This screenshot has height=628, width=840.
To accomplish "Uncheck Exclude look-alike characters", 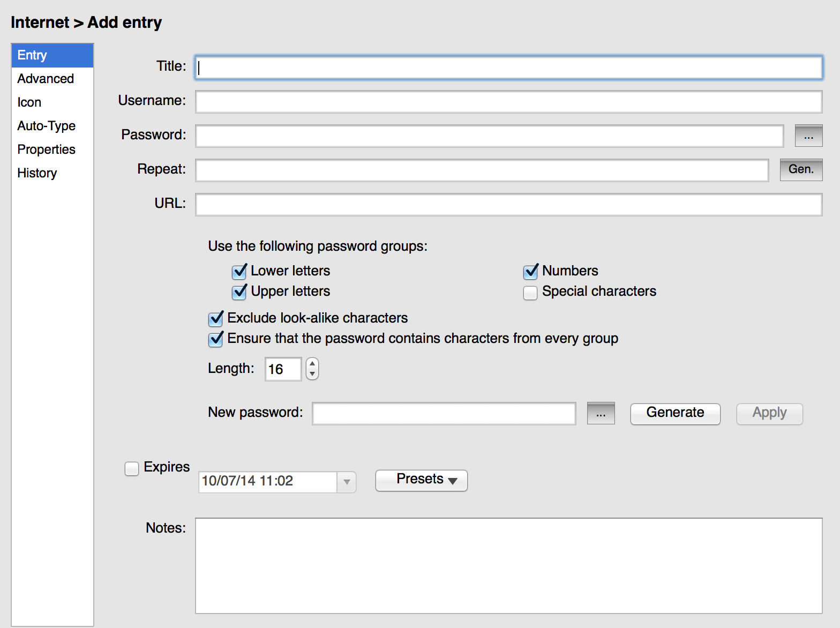I will (216, 319).
